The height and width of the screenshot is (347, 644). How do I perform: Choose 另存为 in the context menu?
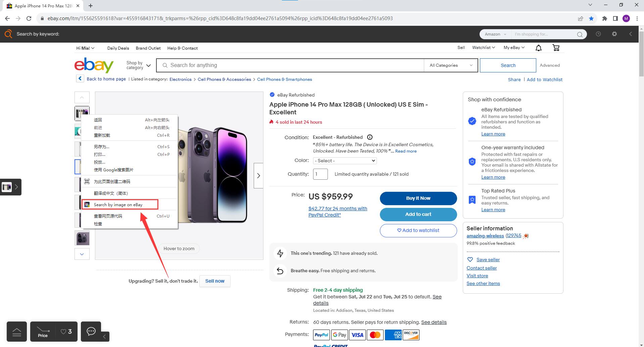(130, 147)
